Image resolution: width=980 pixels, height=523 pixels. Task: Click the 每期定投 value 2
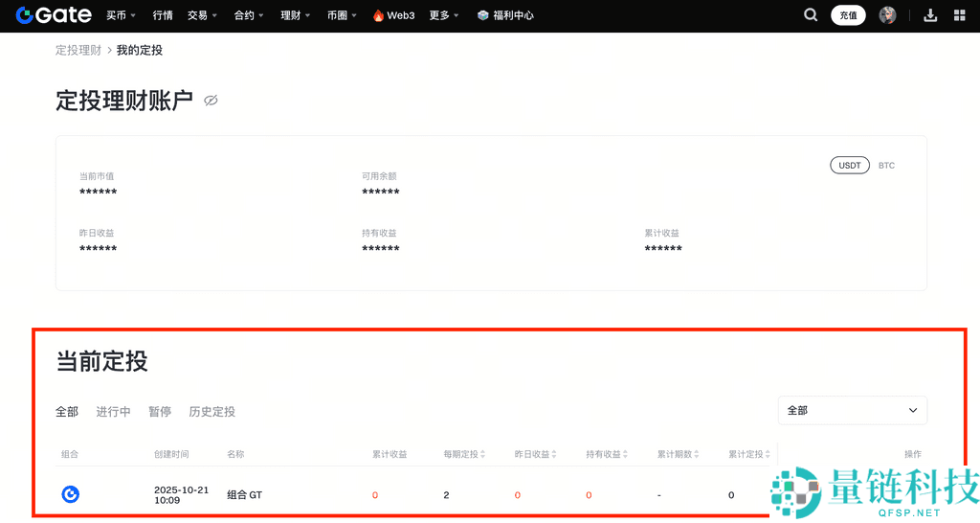click(x=446, y=495)
